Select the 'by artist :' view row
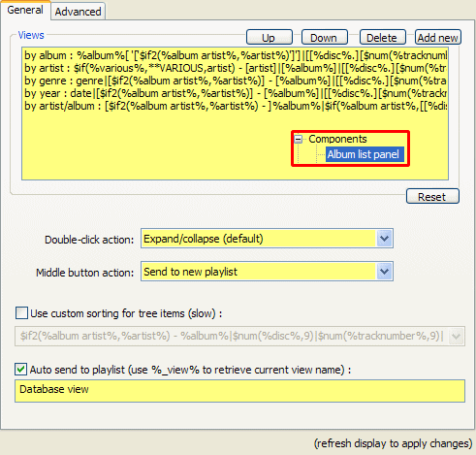The width and height of the screenshot is (476, 455). pyautogui.click(x=236, y=68)
